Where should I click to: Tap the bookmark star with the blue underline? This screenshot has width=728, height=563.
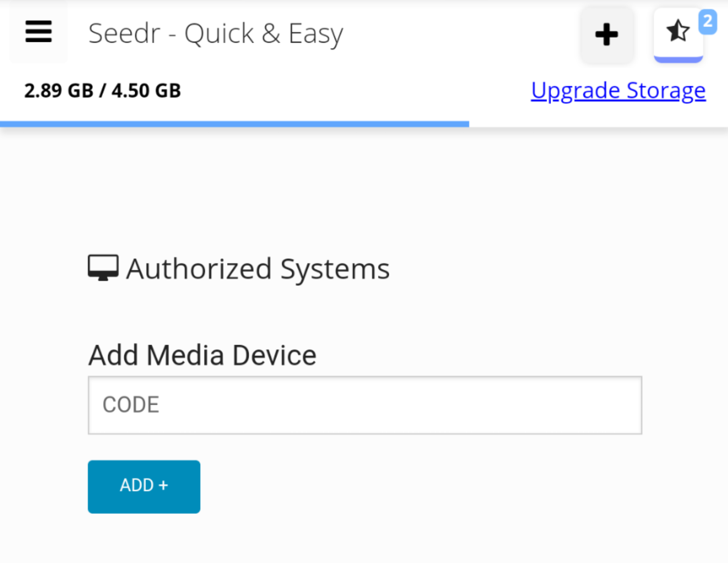[x=678, y=32]
